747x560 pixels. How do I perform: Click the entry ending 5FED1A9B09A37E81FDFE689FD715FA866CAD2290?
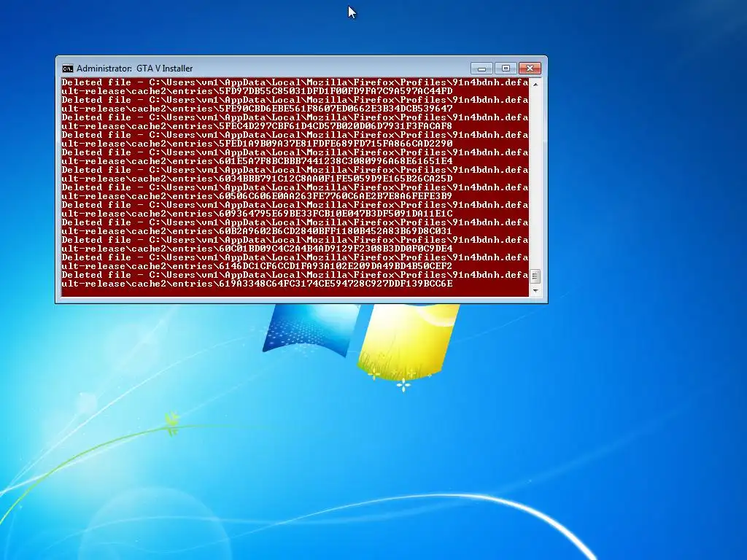[x=295, y=139]
